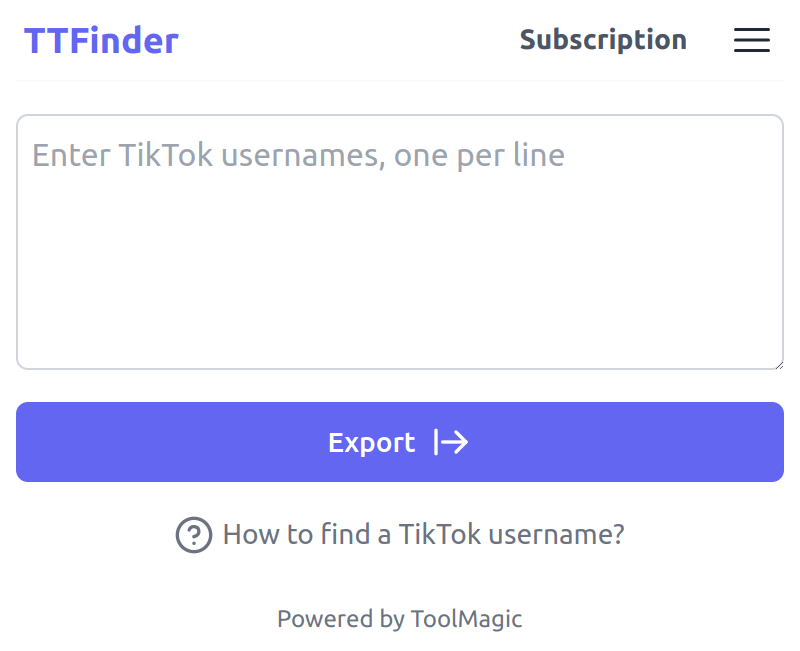Expand the three-line navigation menu
Image resolution: width=800 pixels, height=651 pixels.
(x=751, y=40)
